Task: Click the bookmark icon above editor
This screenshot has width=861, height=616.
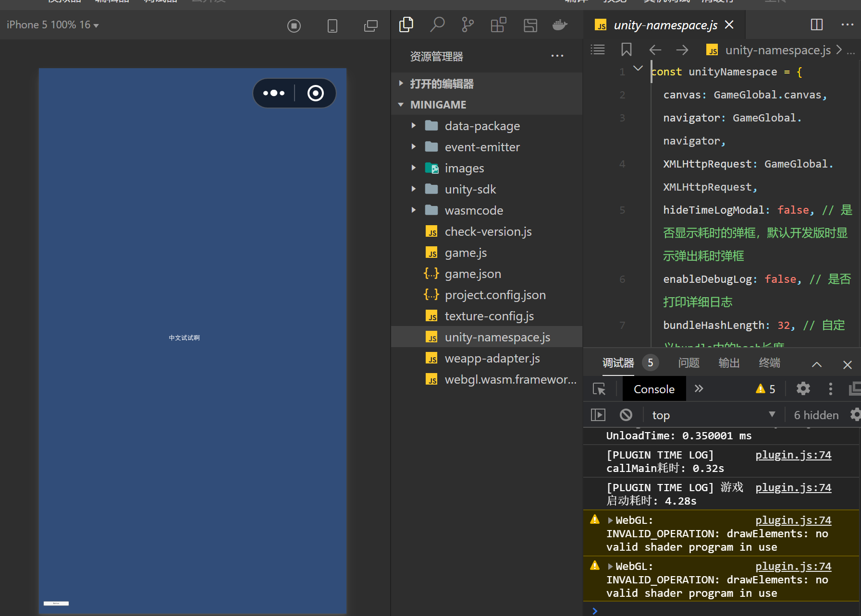Action: coord(627,49)
